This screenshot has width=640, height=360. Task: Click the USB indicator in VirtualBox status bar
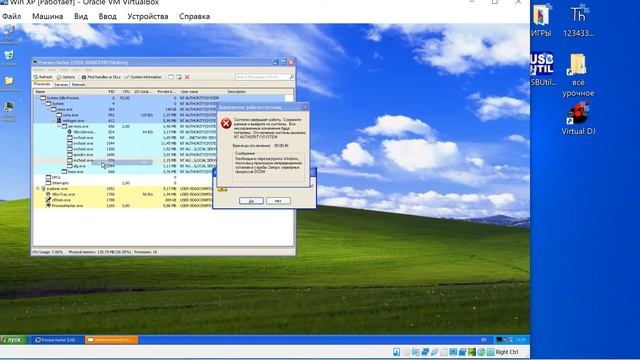[x=434, y=352]
